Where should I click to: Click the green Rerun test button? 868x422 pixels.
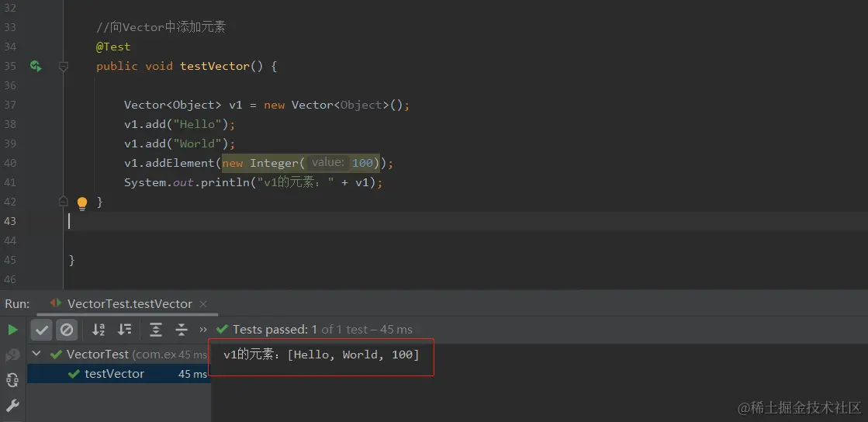pyautogui.click(x=12, y=330)
